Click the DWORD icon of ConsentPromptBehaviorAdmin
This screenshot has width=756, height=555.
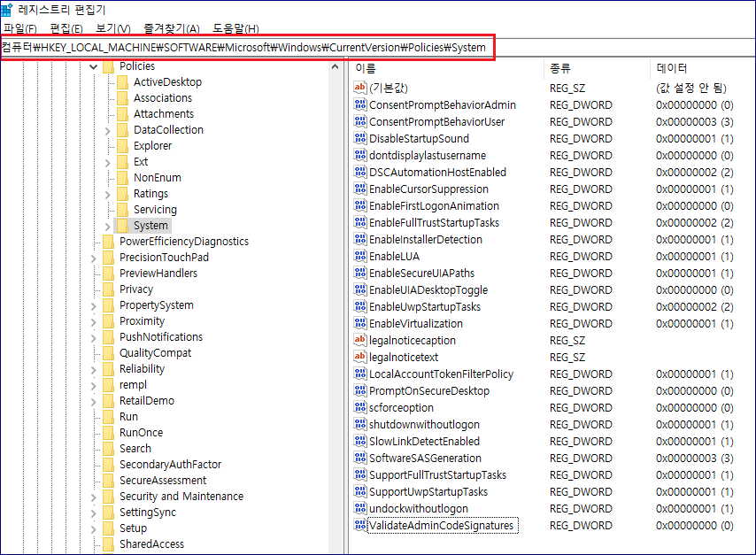click(x=360, y=104)
